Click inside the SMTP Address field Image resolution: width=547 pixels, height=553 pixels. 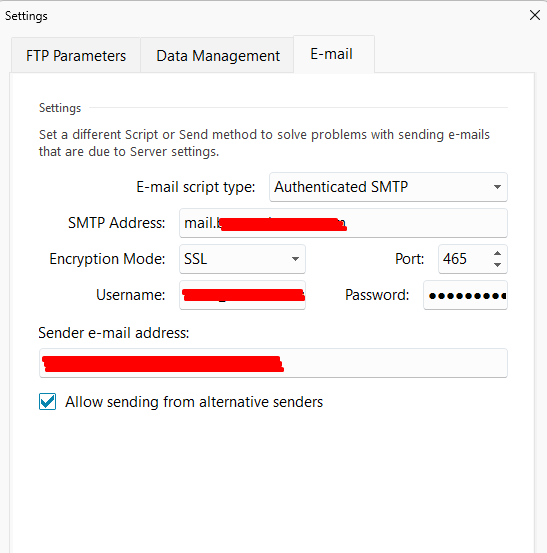point(343,223)
